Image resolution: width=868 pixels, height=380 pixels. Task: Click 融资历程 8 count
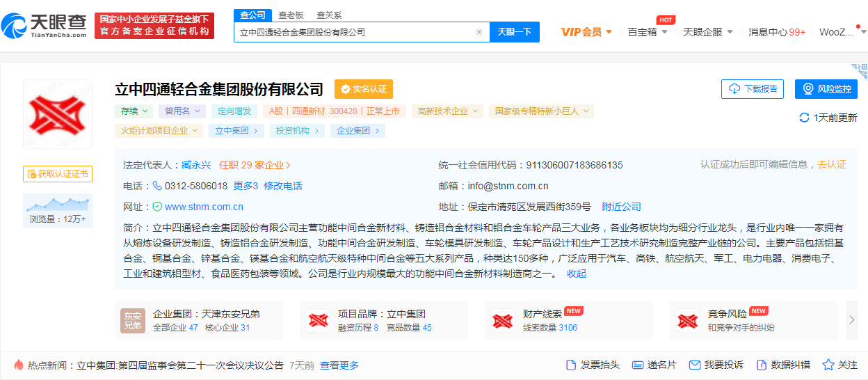point(358,327)
